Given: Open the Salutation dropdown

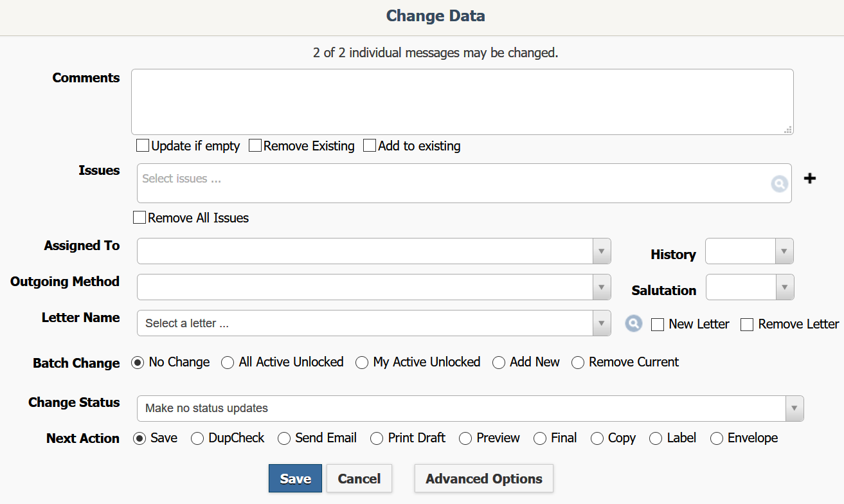Looking at the screenshot, I should (750, 287).
